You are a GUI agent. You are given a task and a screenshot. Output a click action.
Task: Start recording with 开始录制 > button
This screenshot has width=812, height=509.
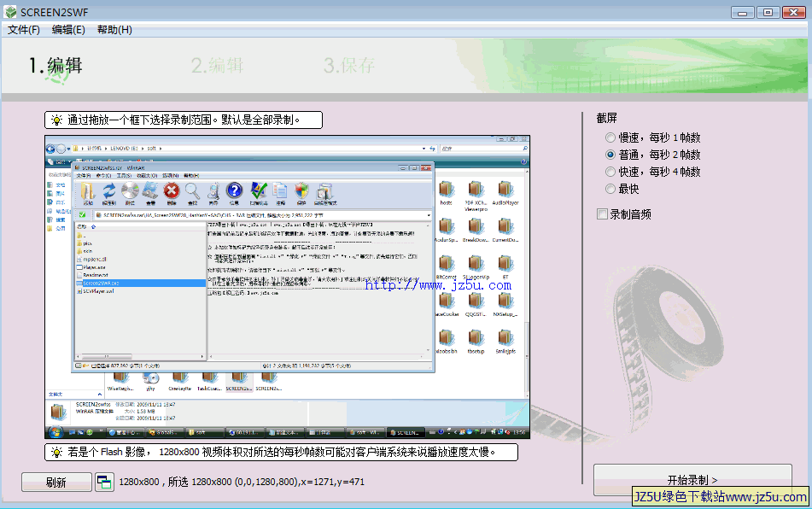tap(692, 479)
